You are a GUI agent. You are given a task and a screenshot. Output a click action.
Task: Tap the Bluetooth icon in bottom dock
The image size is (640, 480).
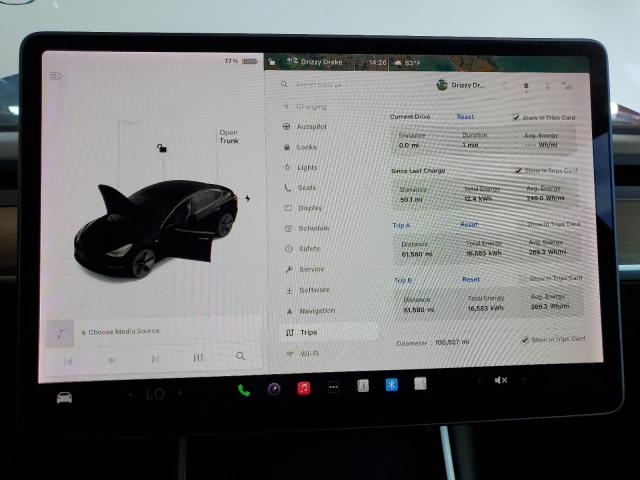tap(391, 384)
